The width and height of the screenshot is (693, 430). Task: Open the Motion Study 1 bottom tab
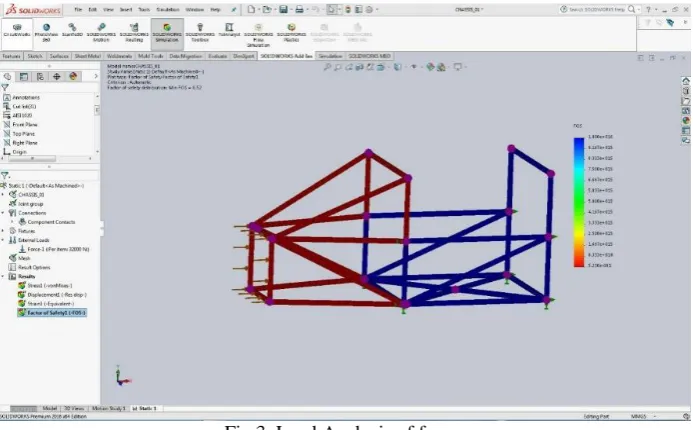[108, 408]
